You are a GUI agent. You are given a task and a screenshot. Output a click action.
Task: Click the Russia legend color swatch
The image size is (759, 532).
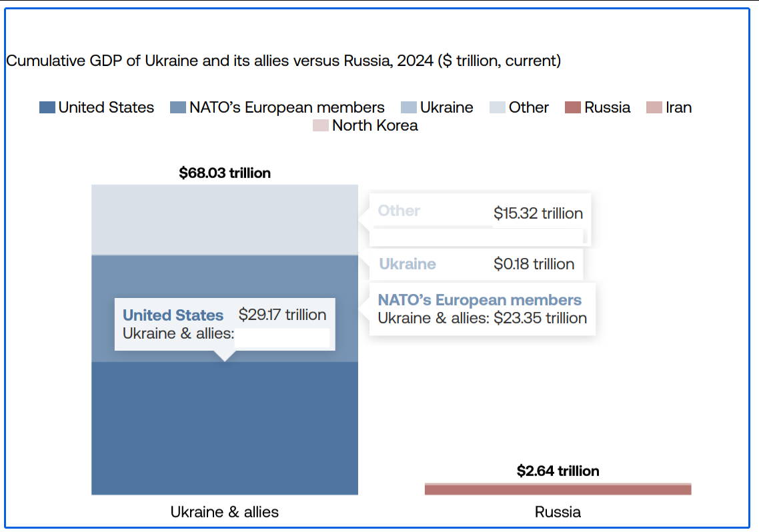click(x=573, y=107)
